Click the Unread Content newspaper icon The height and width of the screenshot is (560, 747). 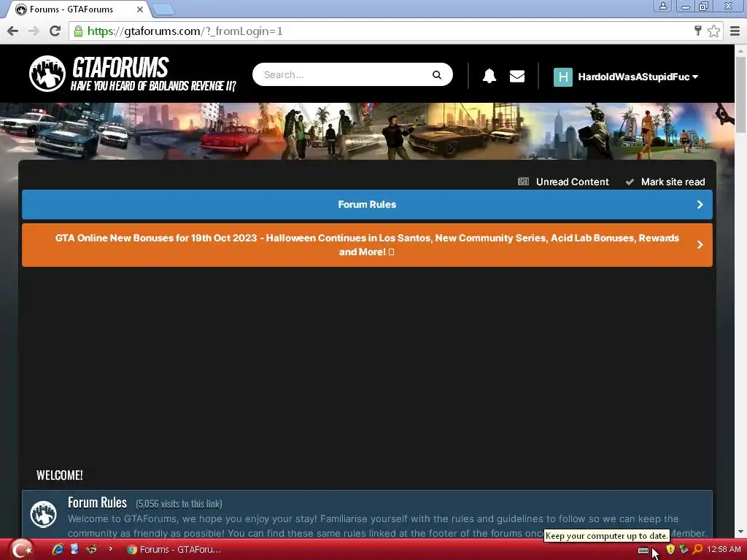click(523, 182)
